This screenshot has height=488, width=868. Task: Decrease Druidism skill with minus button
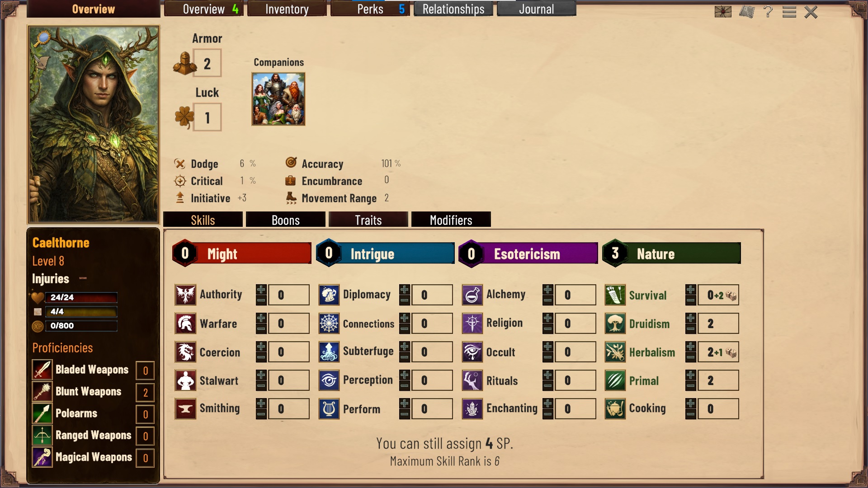(x=691, y=329)
